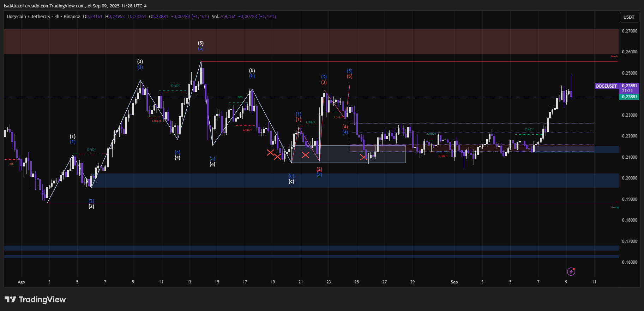Select the white (c) wave label
The image size is (644, 311).
point(291,181)
